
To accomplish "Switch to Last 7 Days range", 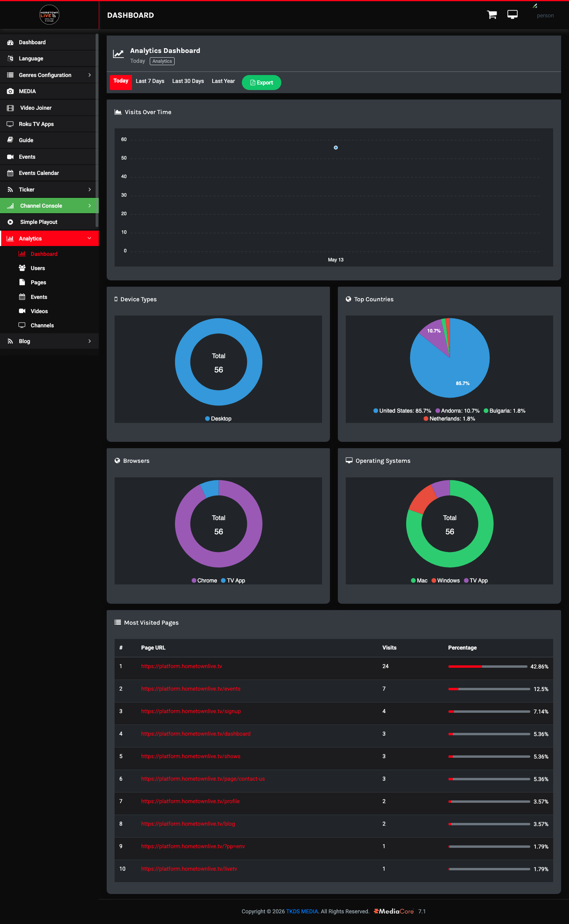I will pos(150,81).
